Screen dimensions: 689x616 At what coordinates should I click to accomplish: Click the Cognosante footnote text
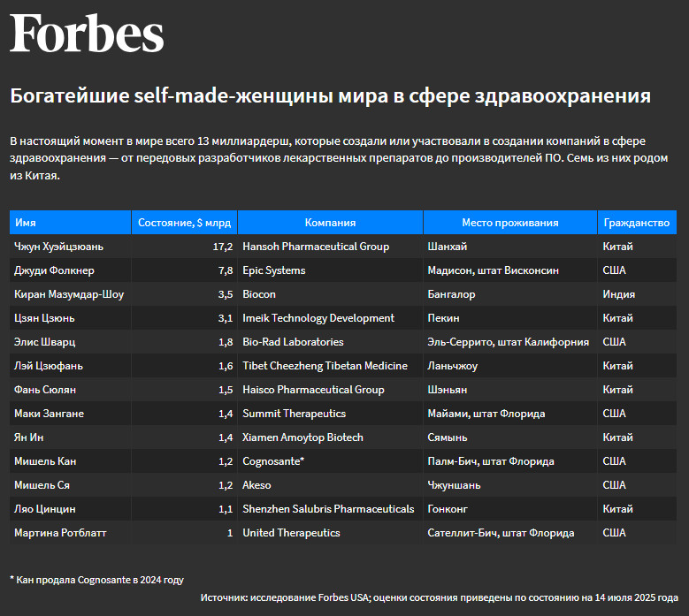point(96,580)
